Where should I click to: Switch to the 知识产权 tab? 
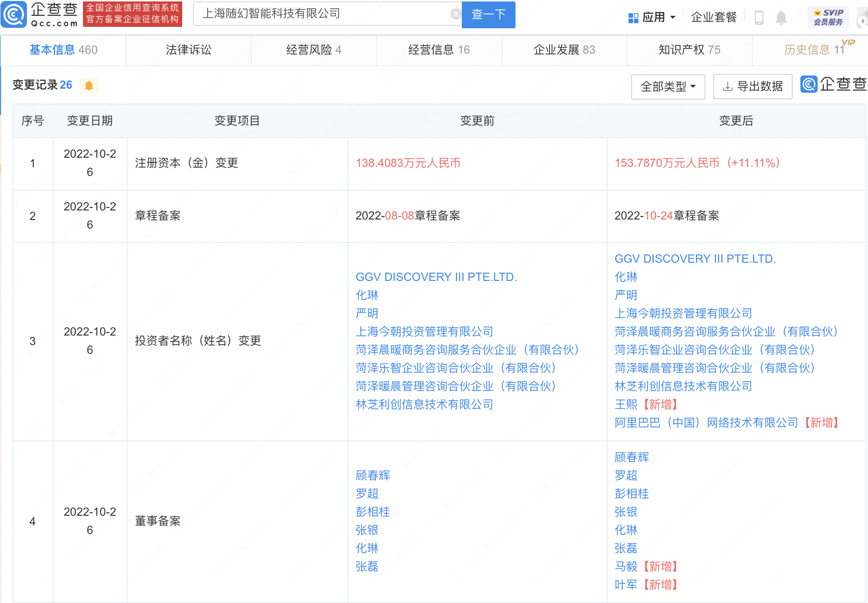690,50
